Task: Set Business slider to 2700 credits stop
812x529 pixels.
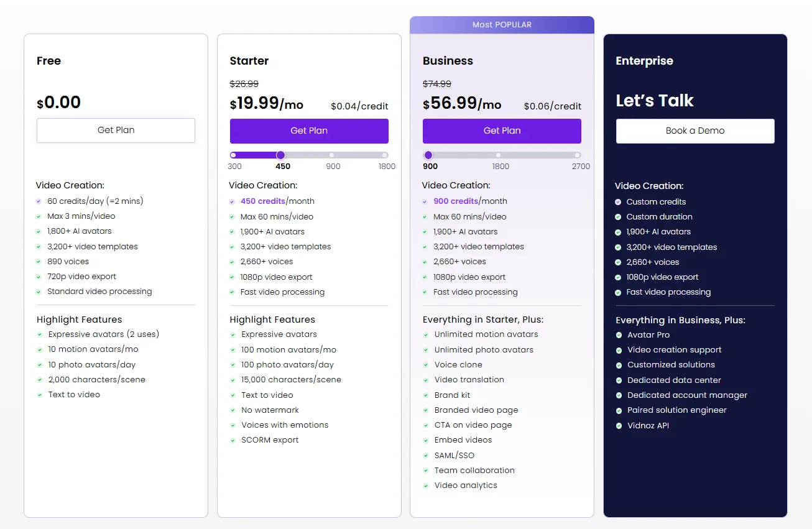Action: pyautogui.click(x=578, y=155)
